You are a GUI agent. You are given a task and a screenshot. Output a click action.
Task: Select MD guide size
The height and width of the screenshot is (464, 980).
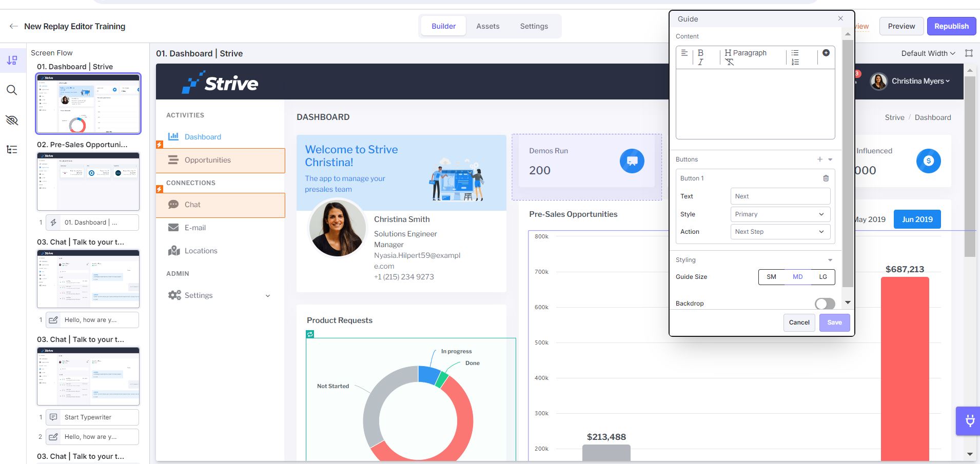798,277
